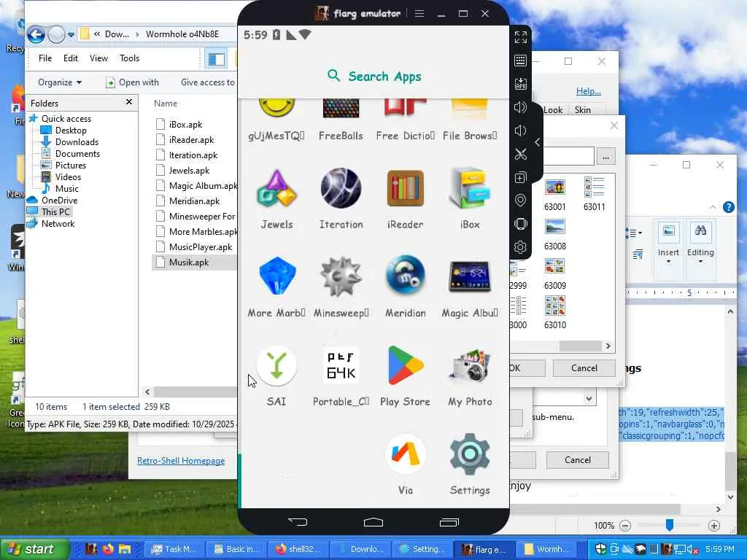Screen dimensions: 747x560
Task: Open the Task Manager taskbar button
Action: (x=175, y=549)
